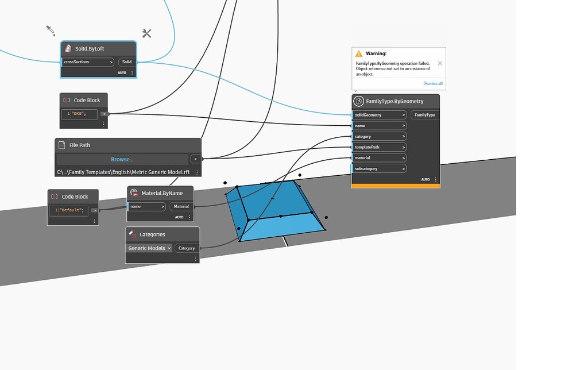Toggle AUTO lacing on FamilyType.ByGeometry

pos(426,179)
